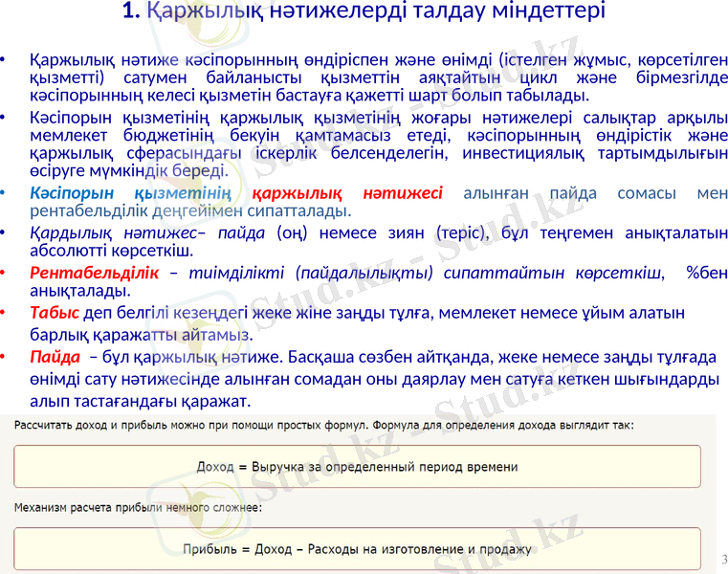Click the paragraph starting 'Кәсіпорын қызметінің қаржылық қызметінің жоғары'
This screenshot has width=728, height=574.
click(x=379, y=144)
